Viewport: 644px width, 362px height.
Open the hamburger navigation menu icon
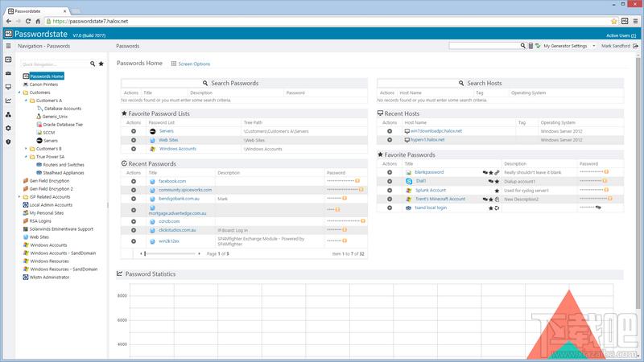[x=8, y=46]
